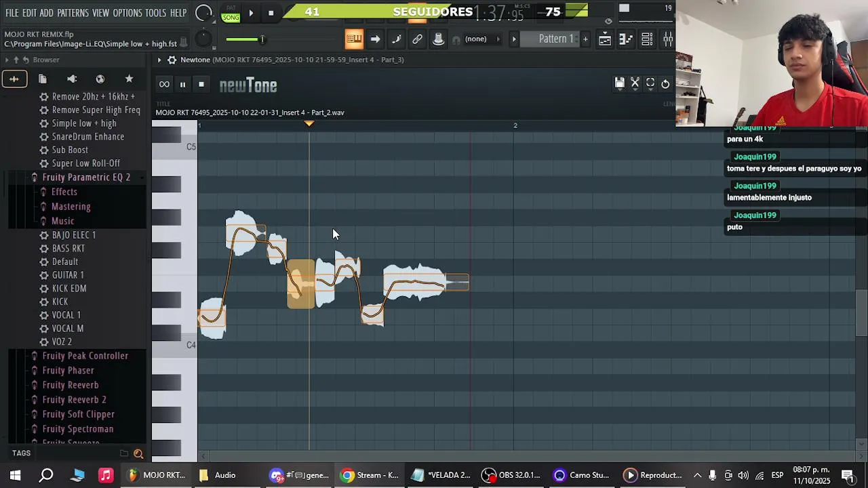
Task: Click the main transport play button
Action: (x=251, y=13)
